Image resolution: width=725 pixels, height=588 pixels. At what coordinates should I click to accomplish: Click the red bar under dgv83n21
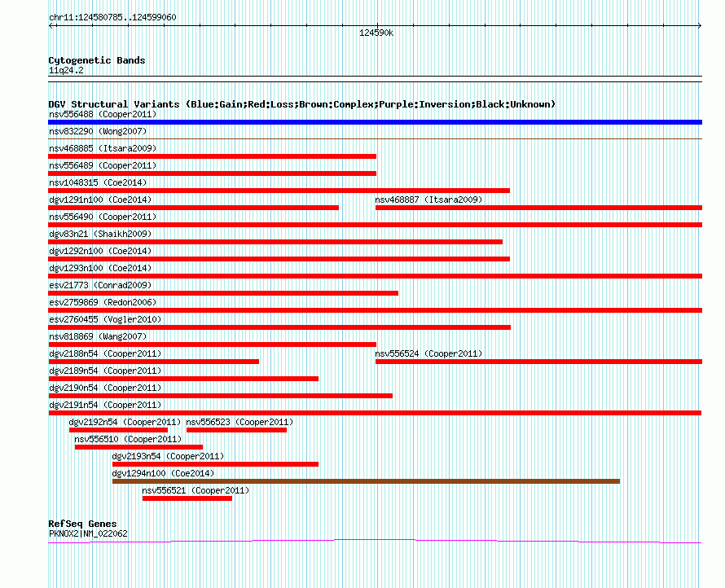(x=275, y=242)
